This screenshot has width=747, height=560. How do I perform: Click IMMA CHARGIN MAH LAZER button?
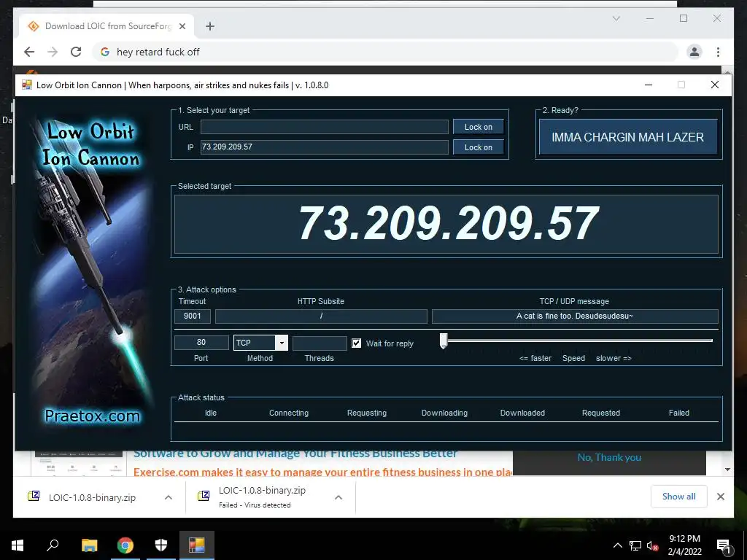628,137
